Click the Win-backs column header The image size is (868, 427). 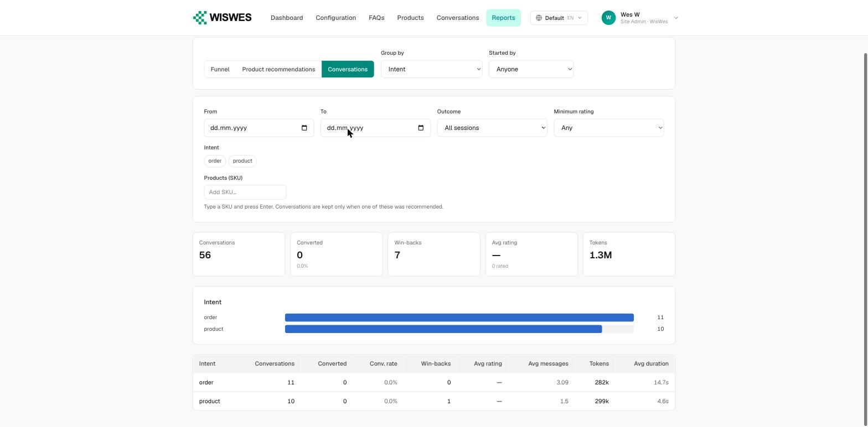(x=436, y=363)
